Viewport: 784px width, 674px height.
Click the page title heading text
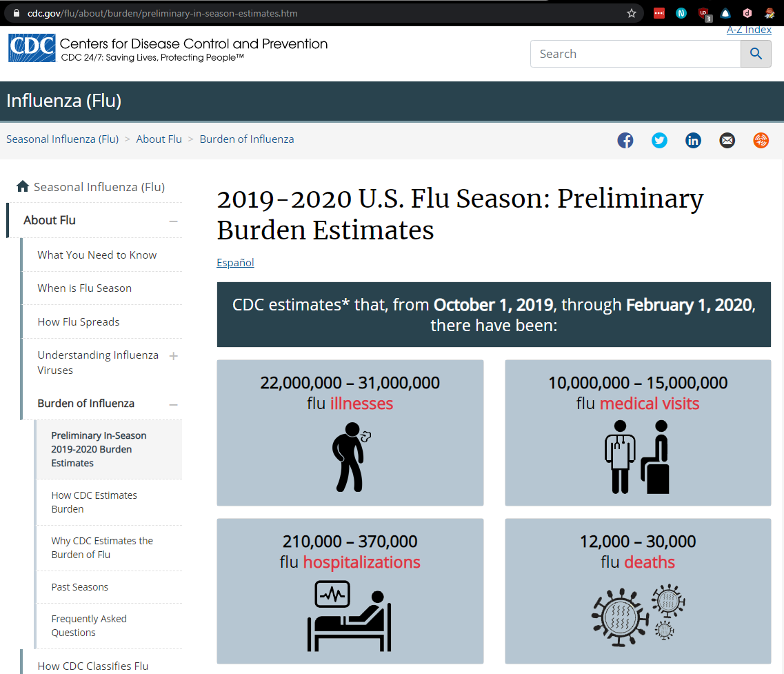pyautogui.click(x=460, y=214)
